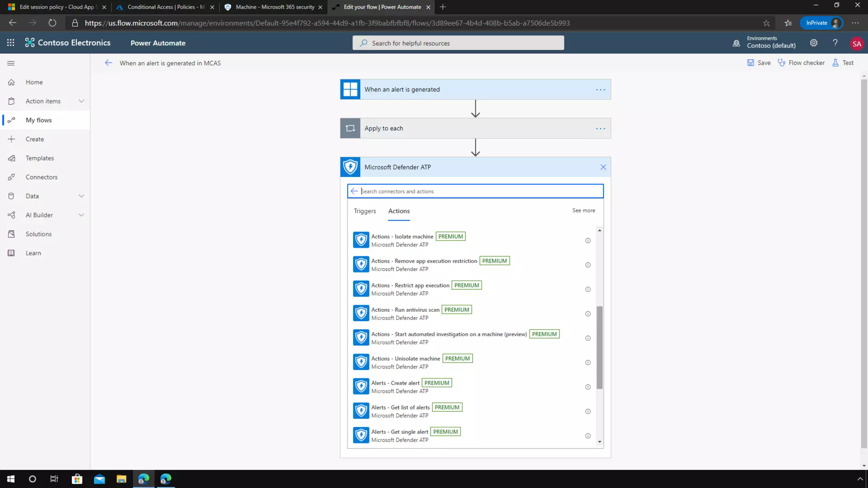The width and height of the screenshot is (868, 488).
Task: Select Actions - Unisolate machine action
Action: (473, 362)
